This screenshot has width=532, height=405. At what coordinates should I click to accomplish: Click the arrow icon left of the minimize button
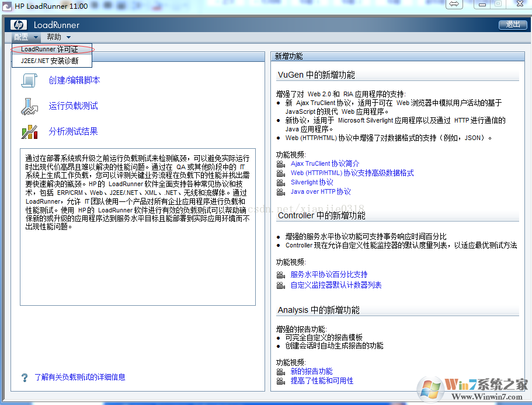coord(455,4)
